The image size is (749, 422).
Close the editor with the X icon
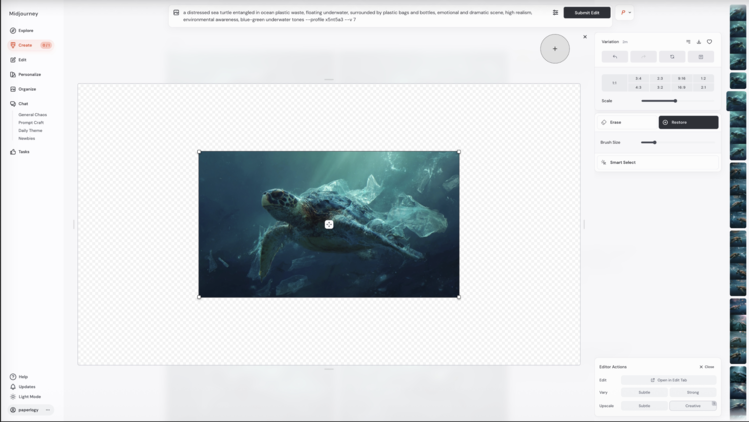(585, 37)
